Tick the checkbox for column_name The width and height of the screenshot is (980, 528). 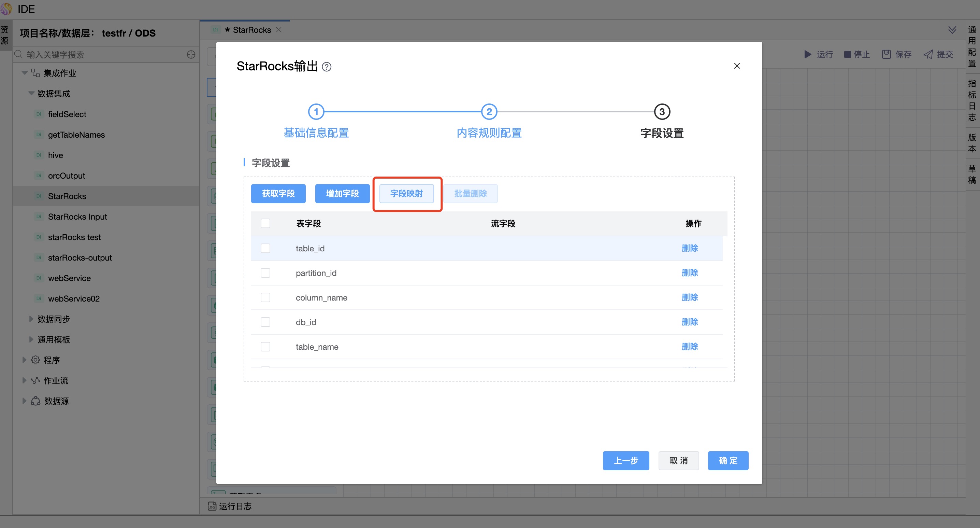pyautogui.click(x=265, y=297)
